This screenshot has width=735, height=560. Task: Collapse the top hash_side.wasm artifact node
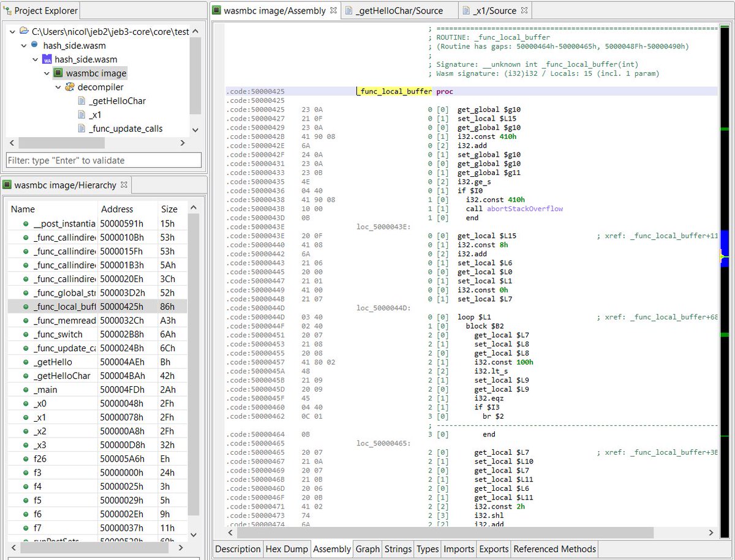click(24, 45)
